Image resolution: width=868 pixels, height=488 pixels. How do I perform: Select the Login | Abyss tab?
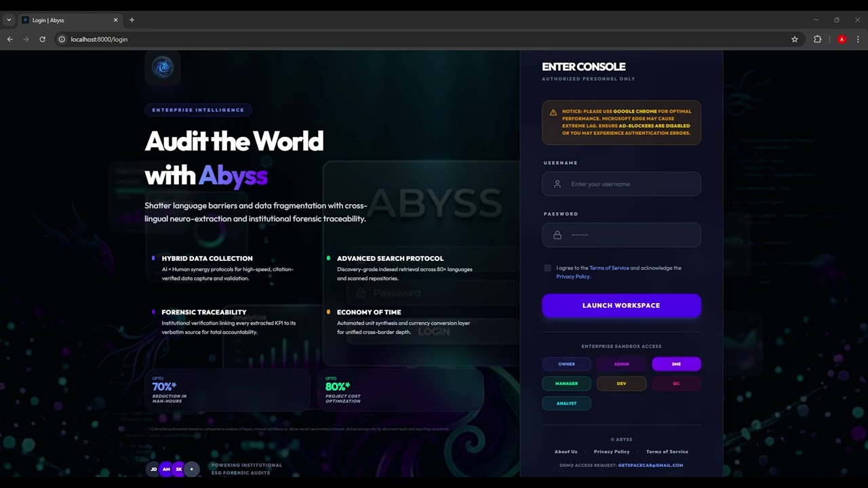[70, 20]
